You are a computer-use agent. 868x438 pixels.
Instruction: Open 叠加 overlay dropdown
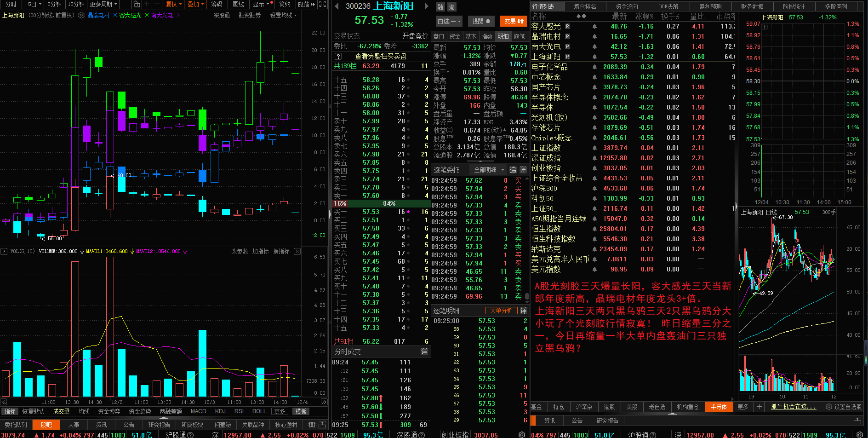195,4
